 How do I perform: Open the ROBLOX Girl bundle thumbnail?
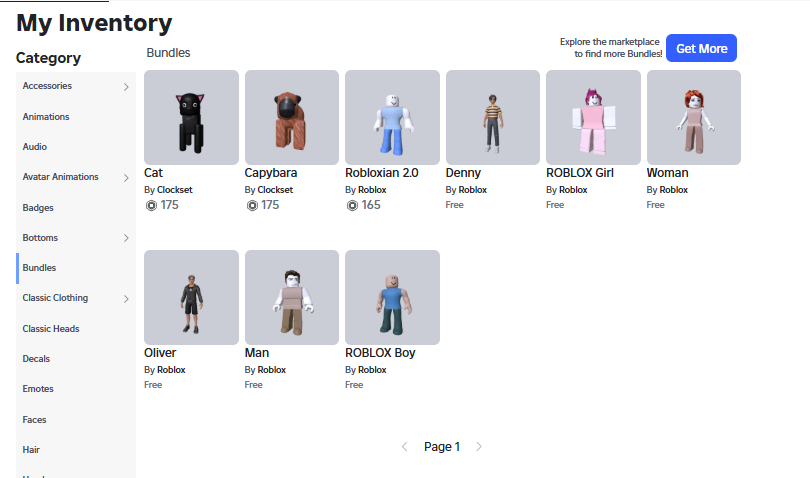tap(593, 117)
